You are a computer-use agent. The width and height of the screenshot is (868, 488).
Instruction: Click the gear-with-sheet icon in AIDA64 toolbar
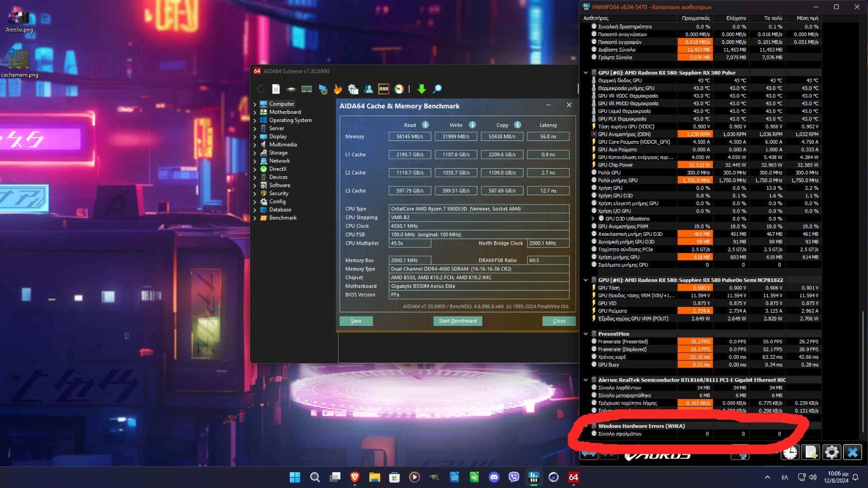pos(353,89)
